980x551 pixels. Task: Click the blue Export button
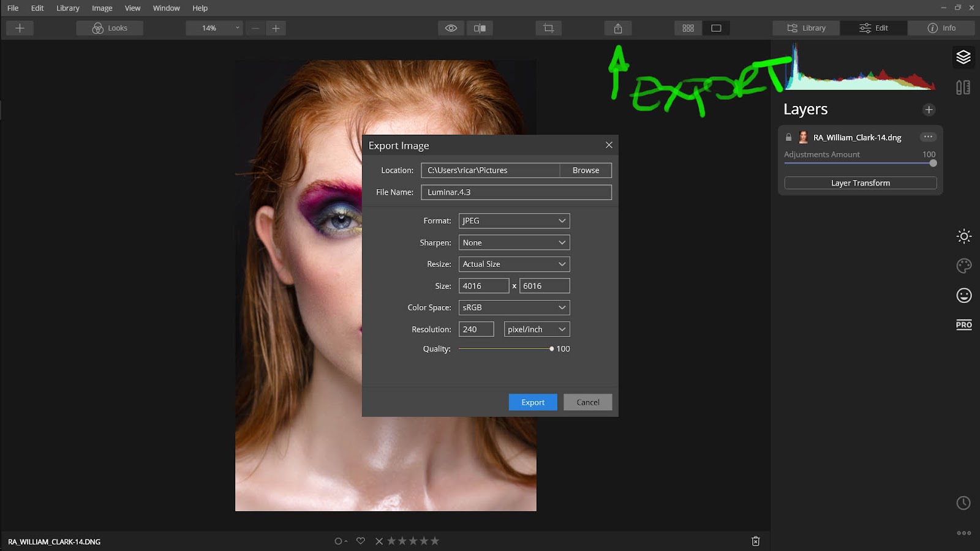[533, 402]
